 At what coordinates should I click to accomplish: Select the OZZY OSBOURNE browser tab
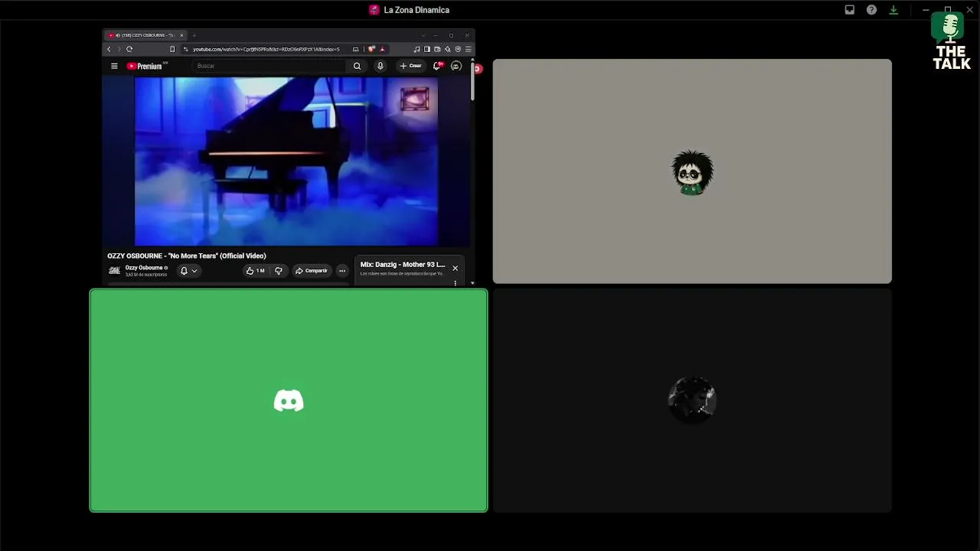[x=145, y=35]
